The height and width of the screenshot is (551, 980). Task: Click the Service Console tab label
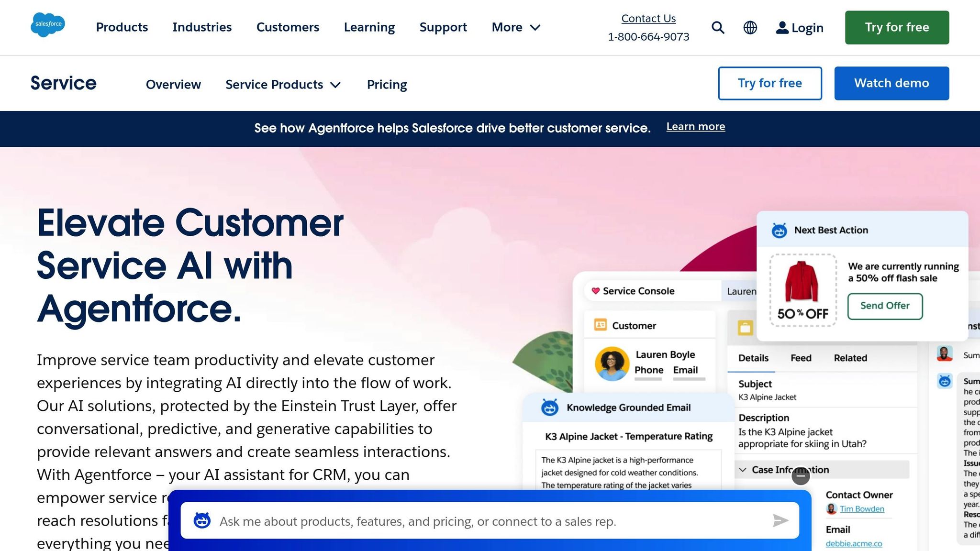click(x=638, y=291)
